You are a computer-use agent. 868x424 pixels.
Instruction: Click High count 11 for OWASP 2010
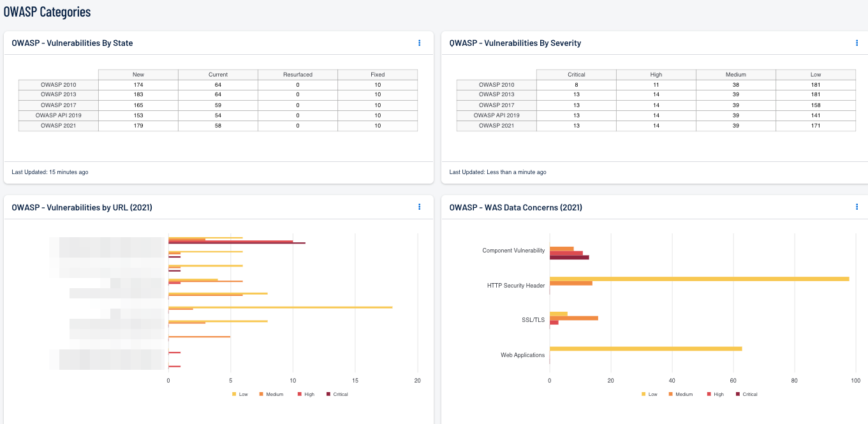tap(656, 85)
